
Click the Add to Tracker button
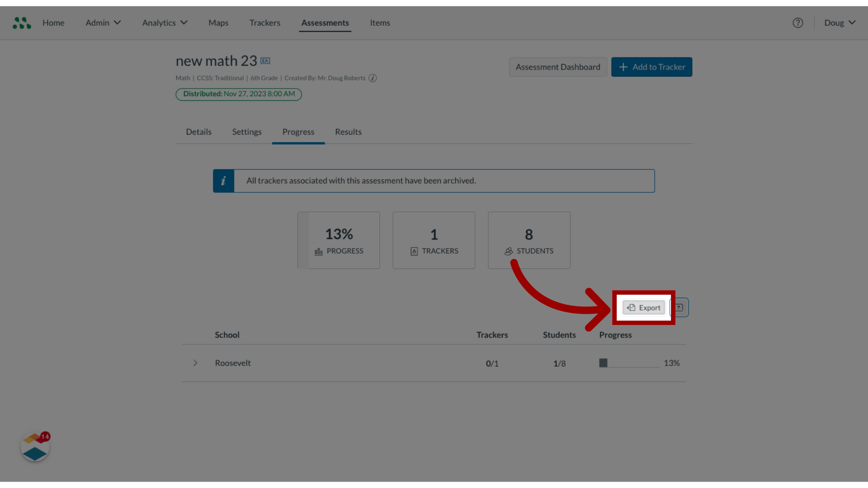pyautogui.click(x=651, y=67)
